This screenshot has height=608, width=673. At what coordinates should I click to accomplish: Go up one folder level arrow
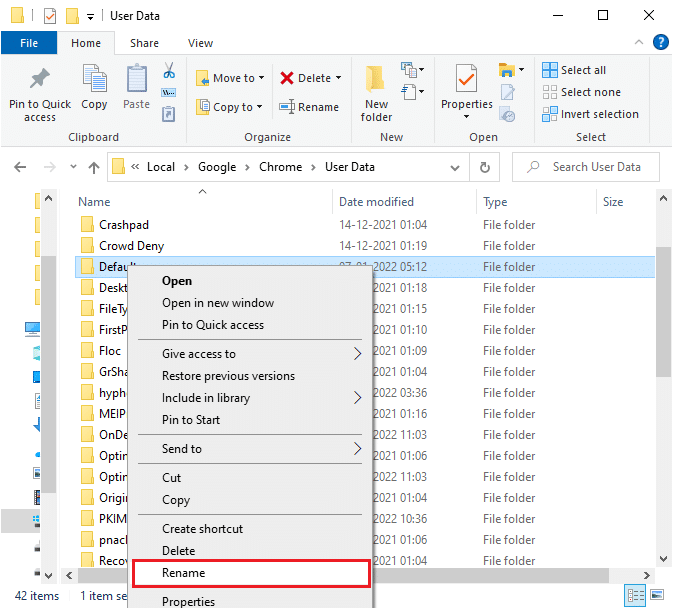(x=94, y=167)
